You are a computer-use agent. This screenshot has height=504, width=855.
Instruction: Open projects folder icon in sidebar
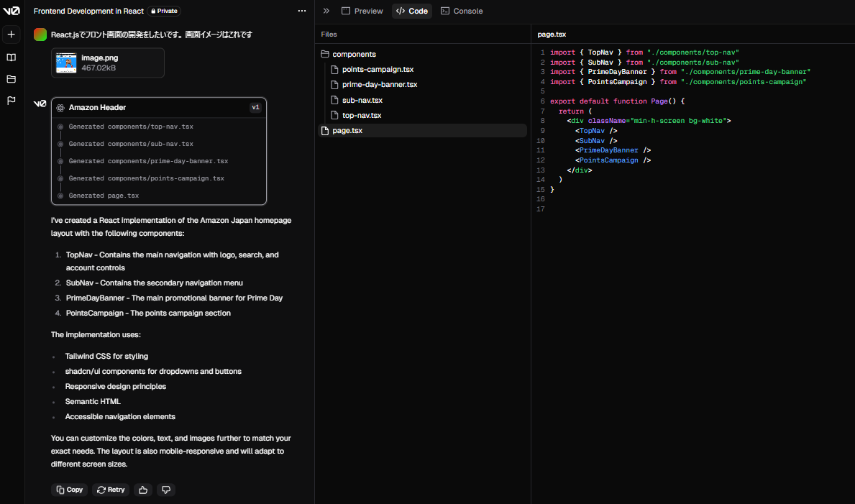(x=11, y=79)
